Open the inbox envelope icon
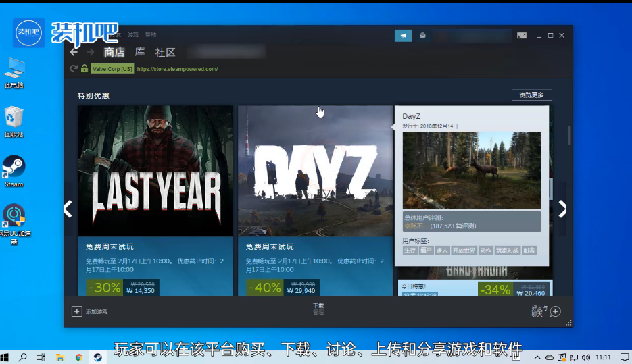The height and width of the screenshot is (364, 632). 422,35
